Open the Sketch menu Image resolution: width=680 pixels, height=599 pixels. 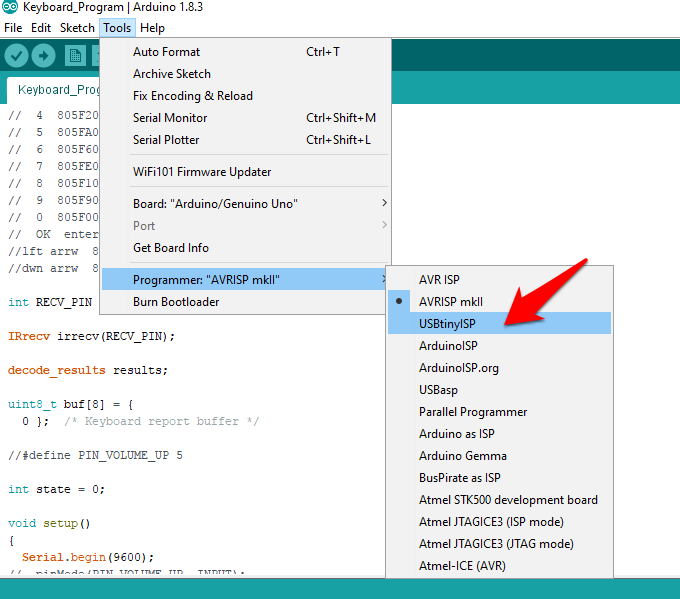77,28
